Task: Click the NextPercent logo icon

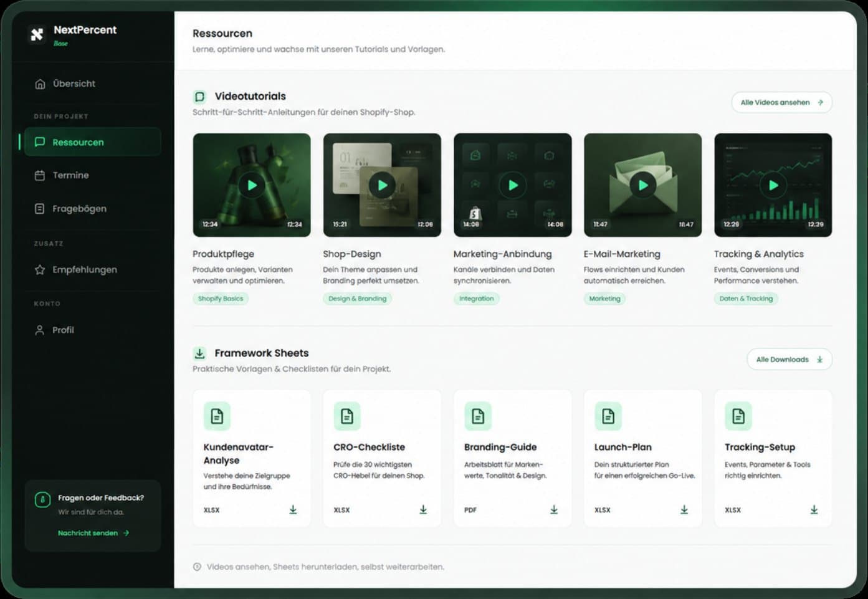Action: (37, 34)
